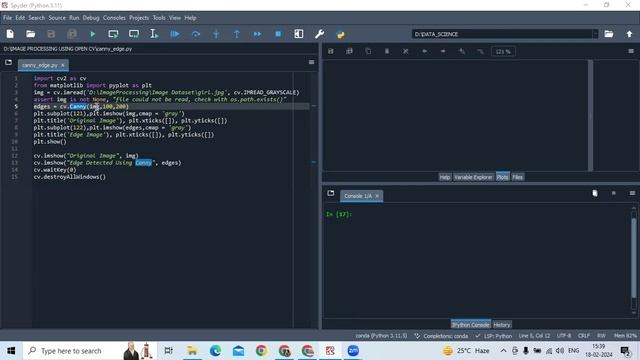This screenshot has height=360, width=640.
Task: Save the plot as an image
Action: click(331, 51)
